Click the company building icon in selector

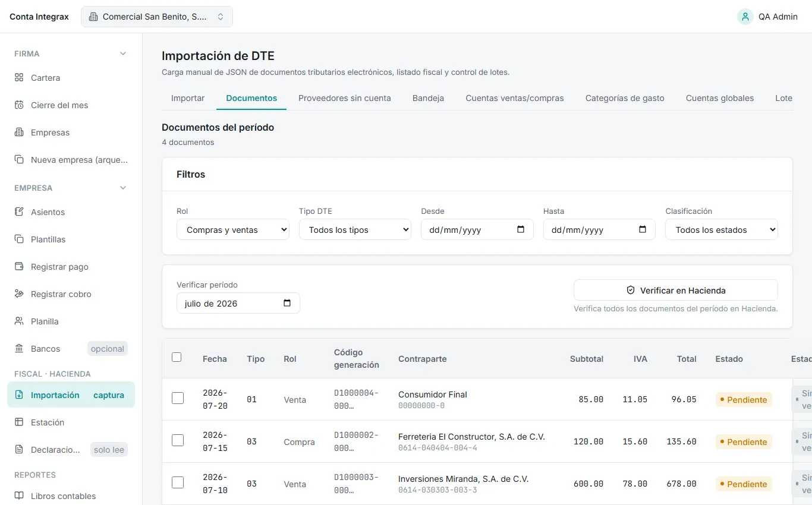coord(93,17)
